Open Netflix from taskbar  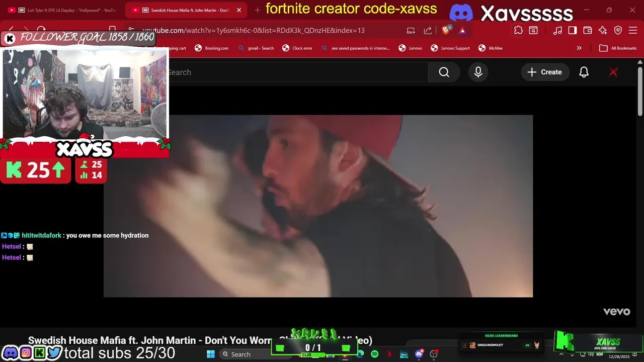point(389,354)
